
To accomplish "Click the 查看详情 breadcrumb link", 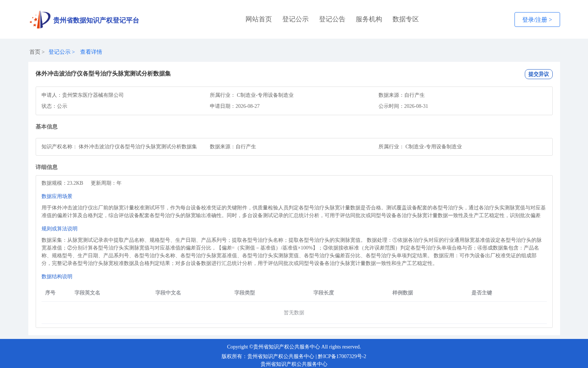I will click(91, 52).
